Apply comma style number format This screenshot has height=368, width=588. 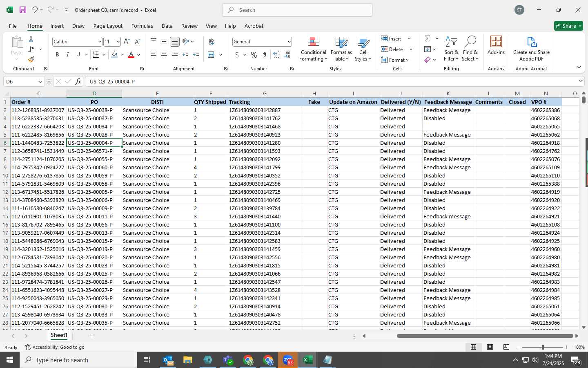(265, 55)
